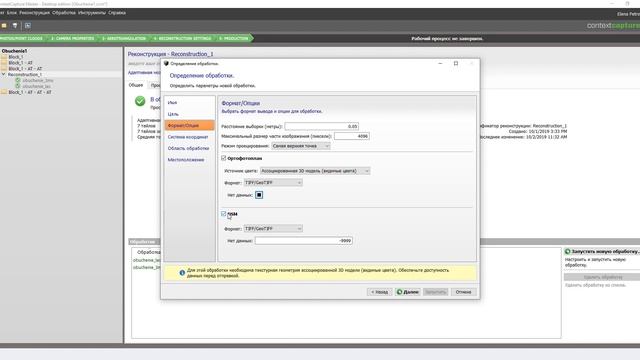Select Block_1 - AT - AT tree row
Viewport: 640px width, 360px height.
coord(25,69)
